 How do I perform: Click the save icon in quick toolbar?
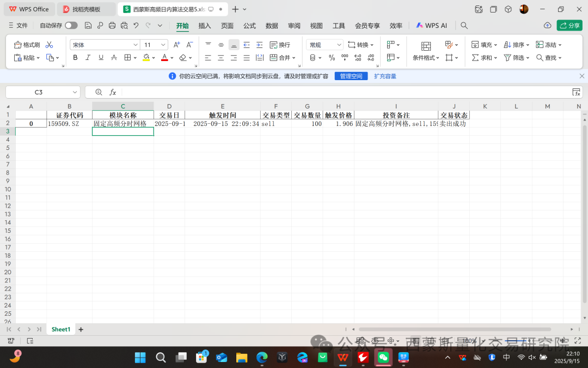88,25
